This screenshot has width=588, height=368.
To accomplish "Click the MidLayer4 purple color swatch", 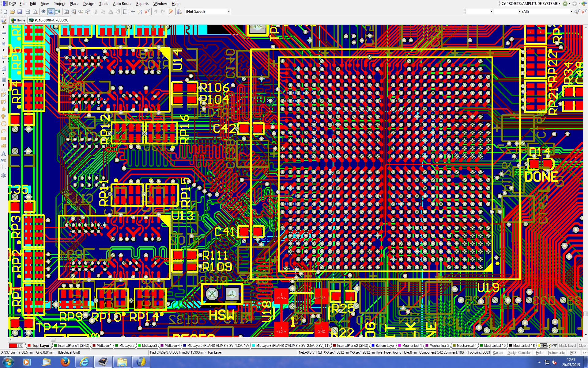I will [162, 346].
